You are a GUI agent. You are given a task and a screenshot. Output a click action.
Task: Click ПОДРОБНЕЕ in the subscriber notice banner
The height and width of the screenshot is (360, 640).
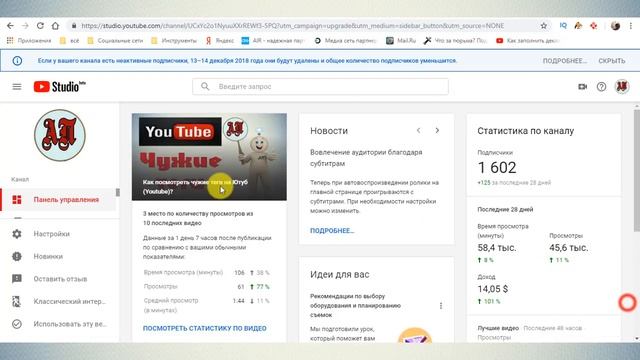point(564,61)
